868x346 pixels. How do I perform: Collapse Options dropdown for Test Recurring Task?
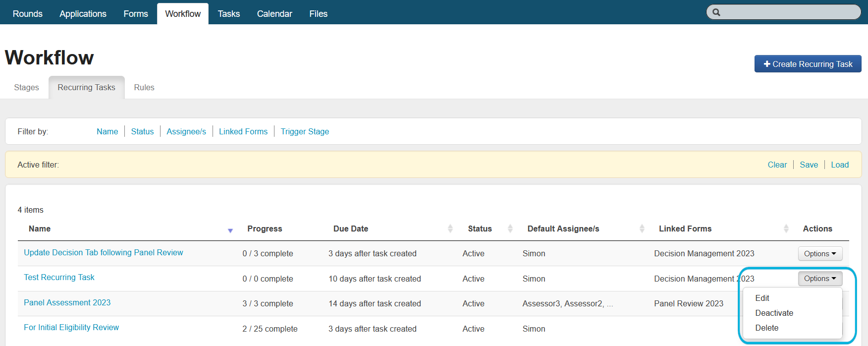(x=819, y=279)
